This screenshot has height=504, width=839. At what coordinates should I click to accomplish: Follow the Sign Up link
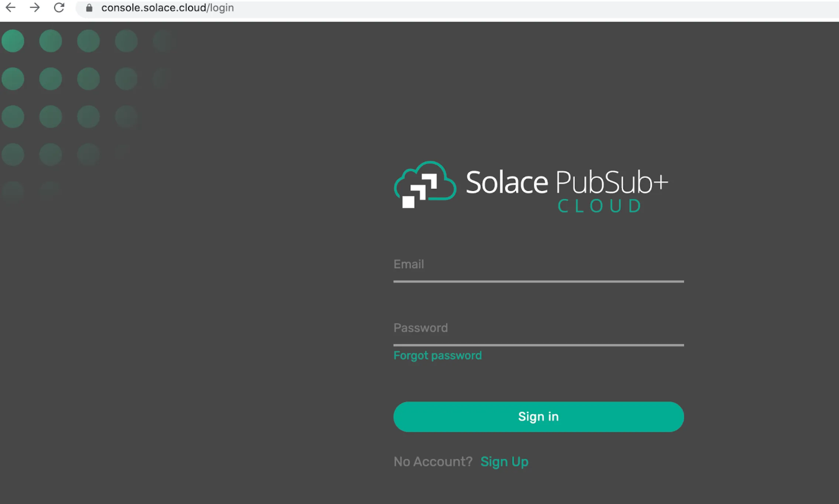pos(504,462)
